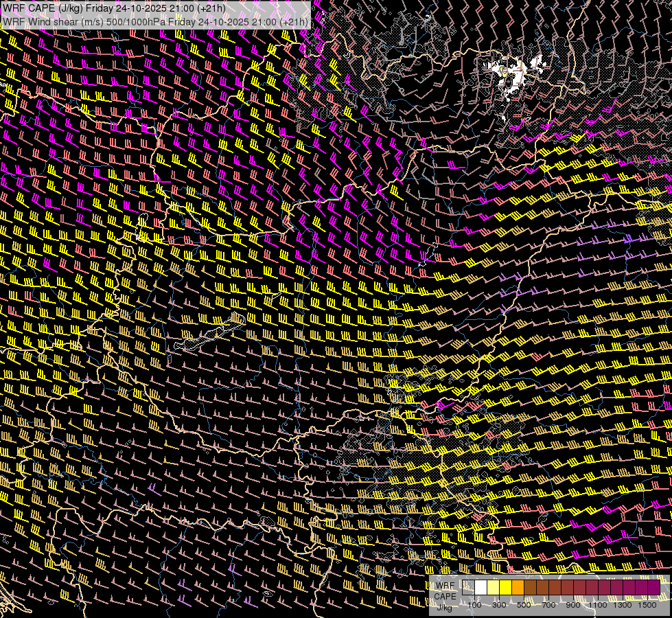
Task: Click the 1300 legend value
Action: (x=623, y=605)
